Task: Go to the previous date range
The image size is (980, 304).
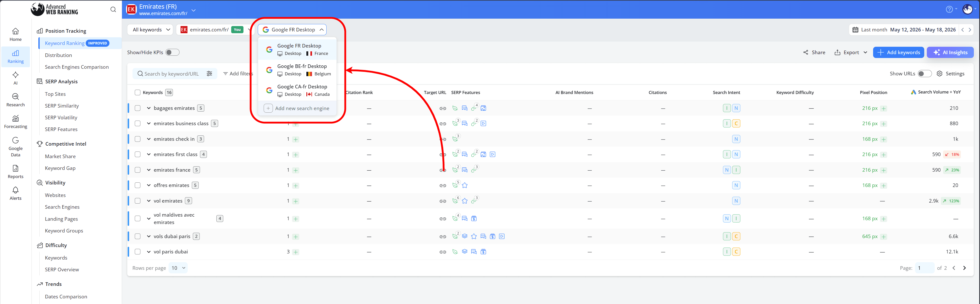Action: (963, 30)
